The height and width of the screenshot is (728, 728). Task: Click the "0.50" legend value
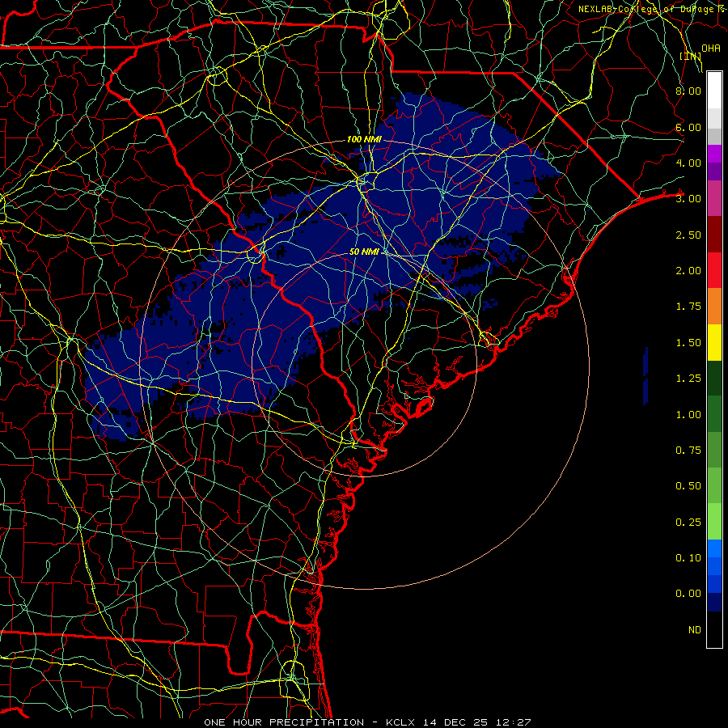pyautogui.click(x=688, y=486)
